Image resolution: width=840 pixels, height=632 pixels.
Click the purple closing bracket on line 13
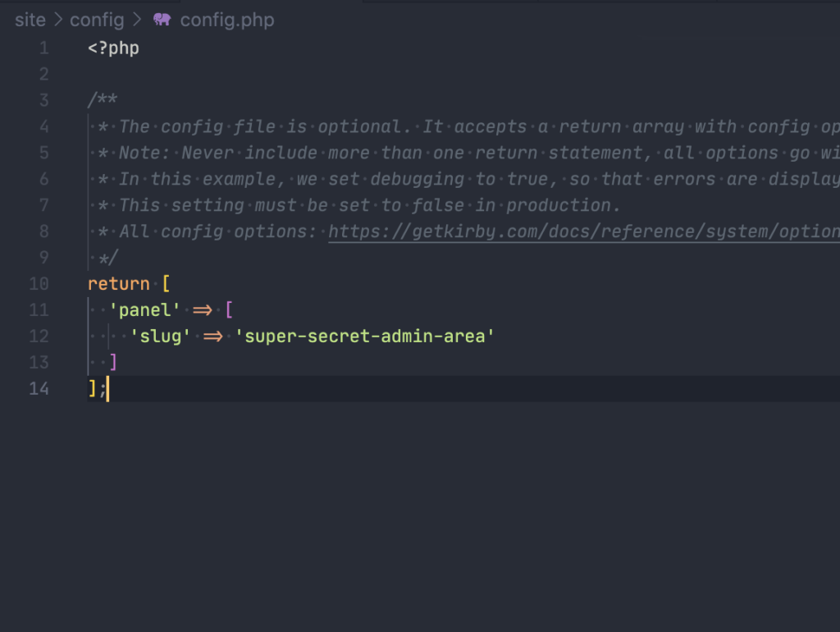point(113,362)
